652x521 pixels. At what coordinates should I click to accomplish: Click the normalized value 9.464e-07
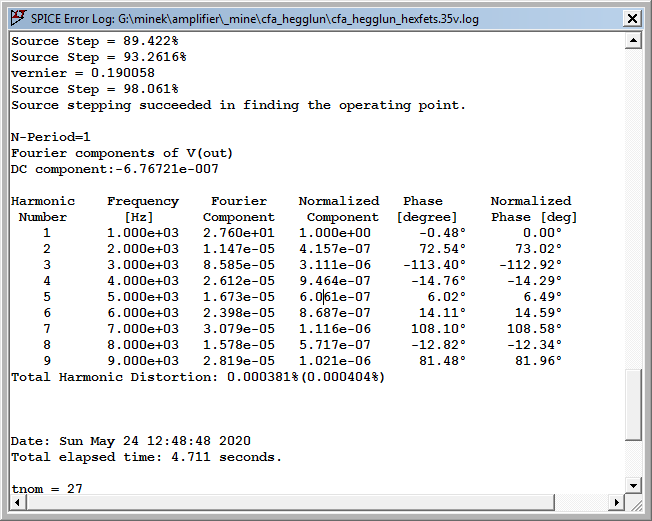335,281
